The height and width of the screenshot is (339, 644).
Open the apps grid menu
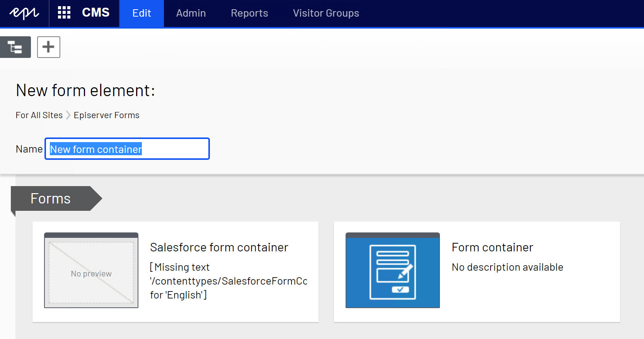64,13
